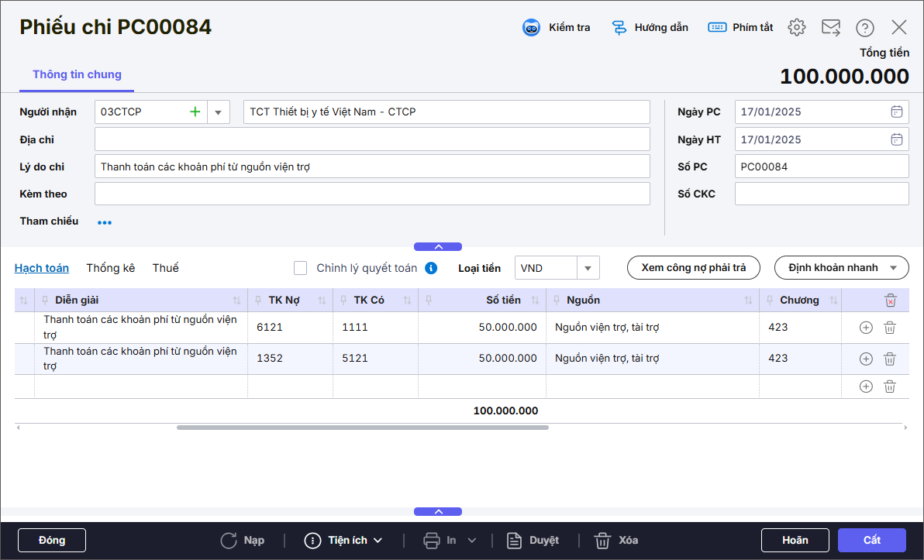Insert a row after the 1352 line
Screen dimensions: 924x560
click(x=866, y=359)
